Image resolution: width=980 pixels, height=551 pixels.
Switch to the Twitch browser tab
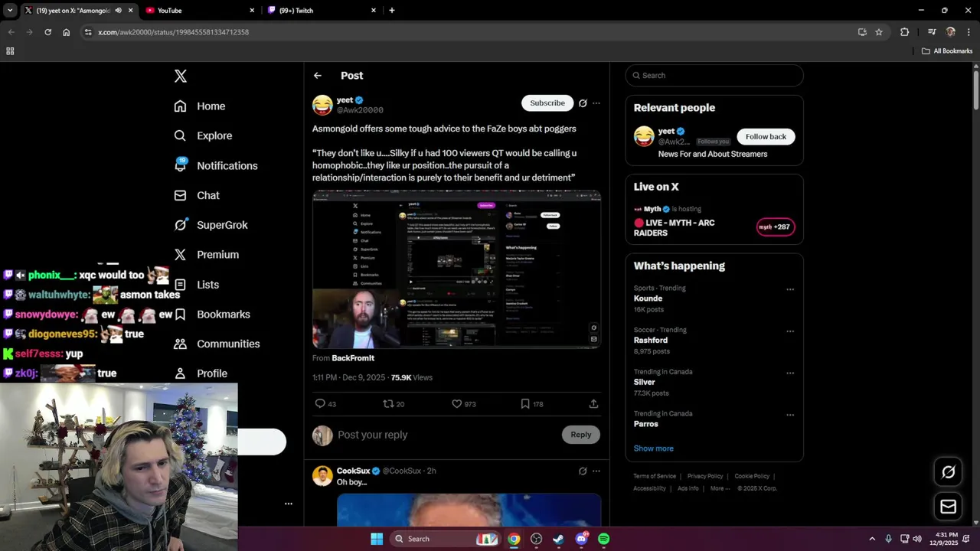coord(322,11)
